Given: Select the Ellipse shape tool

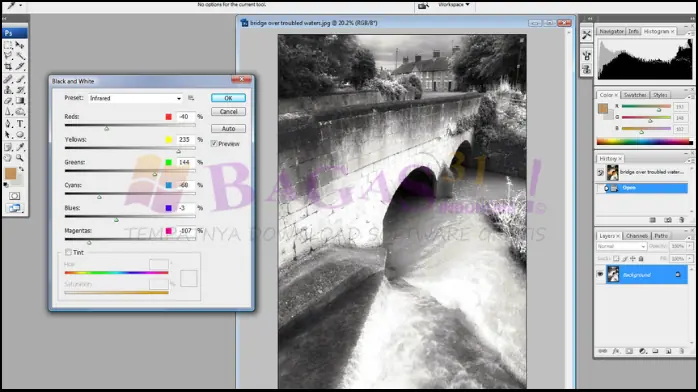Looking at the screenshot, I should click(x=20, y=134).
